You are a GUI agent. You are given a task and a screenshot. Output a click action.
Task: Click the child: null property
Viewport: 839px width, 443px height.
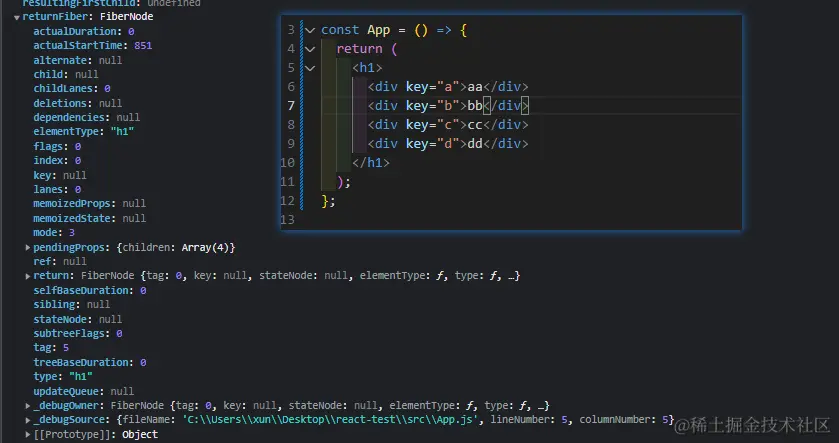click(x=66, y=74)
